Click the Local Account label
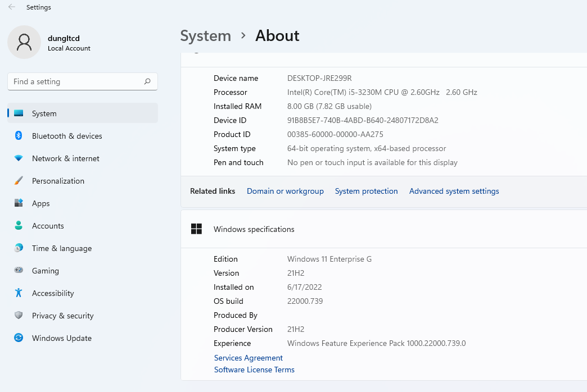The width and height of the screenshot is (587, 392). click(x=69, y=48)
